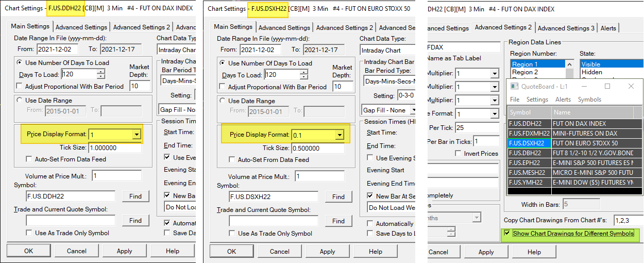The image size is (644, 263).
Task: Open the Alerts tab in right dialog
Action: [608, 28]
